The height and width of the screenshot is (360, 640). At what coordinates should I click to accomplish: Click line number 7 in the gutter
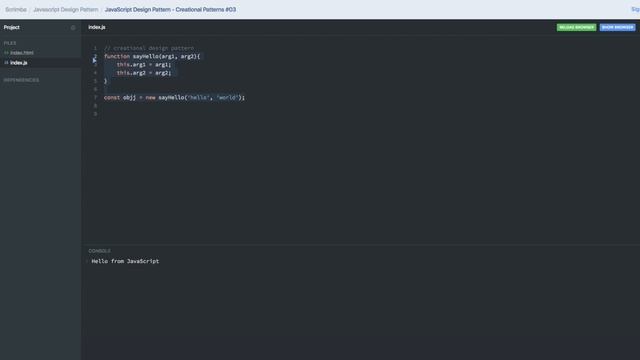pyautogui.click(x=95, y=98)
